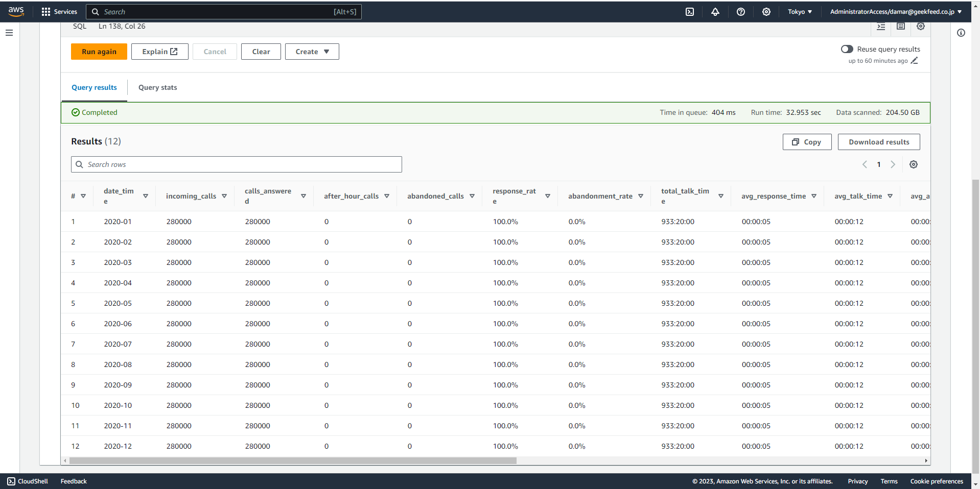The width and height of the screenshot is (980, 489).
Task: Click the horizontal scrollbar of results table
Action: coord(292,460)
